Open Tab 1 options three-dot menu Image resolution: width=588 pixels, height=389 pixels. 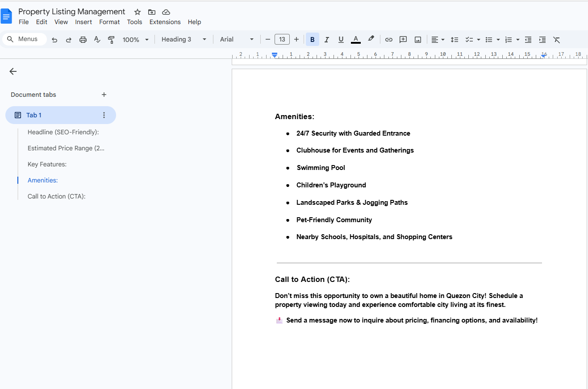(x=104, y=115)
